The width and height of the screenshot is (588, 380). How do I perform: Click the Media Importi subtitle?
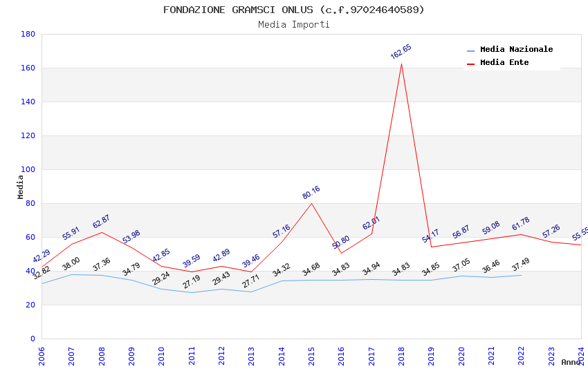[294, 24]
